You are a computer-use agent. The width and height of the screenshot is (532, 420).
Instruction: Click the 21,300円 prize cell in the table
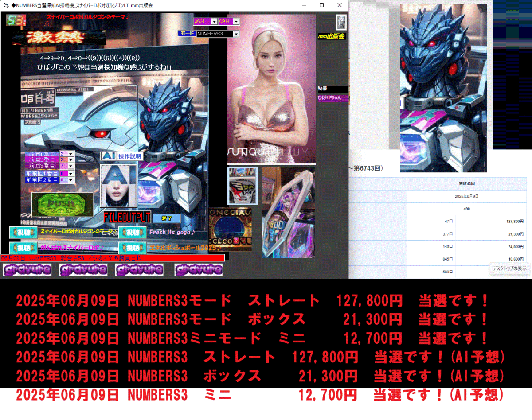point(491,233)
